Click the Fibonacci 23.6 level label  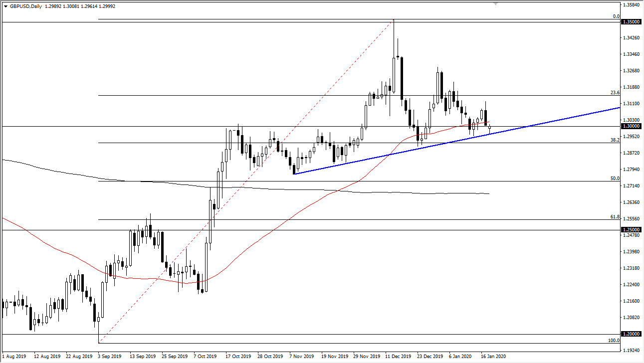pyautogui.click(x=615, y=93)
